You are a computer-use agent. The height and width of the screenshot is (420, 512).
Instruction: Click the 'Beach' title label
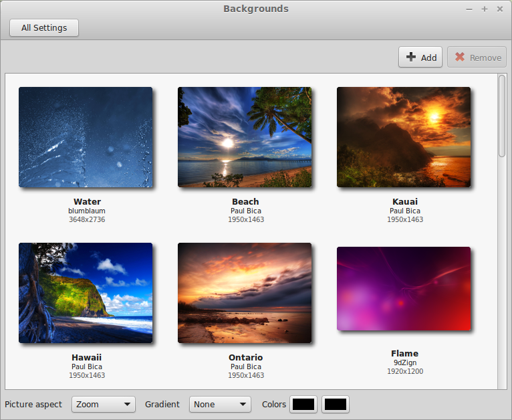[x=245, y=201]
